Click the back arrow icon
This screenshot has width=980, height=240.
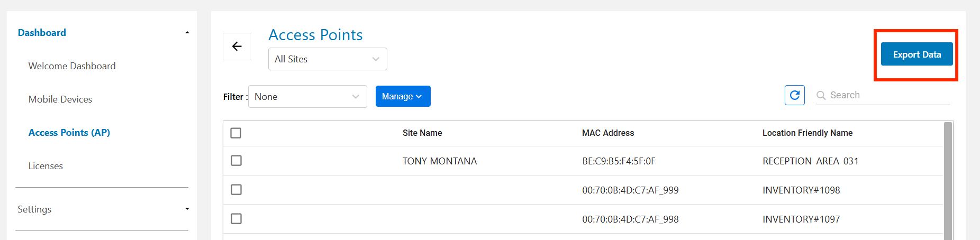pyautogui.click(x=237, y=47)
